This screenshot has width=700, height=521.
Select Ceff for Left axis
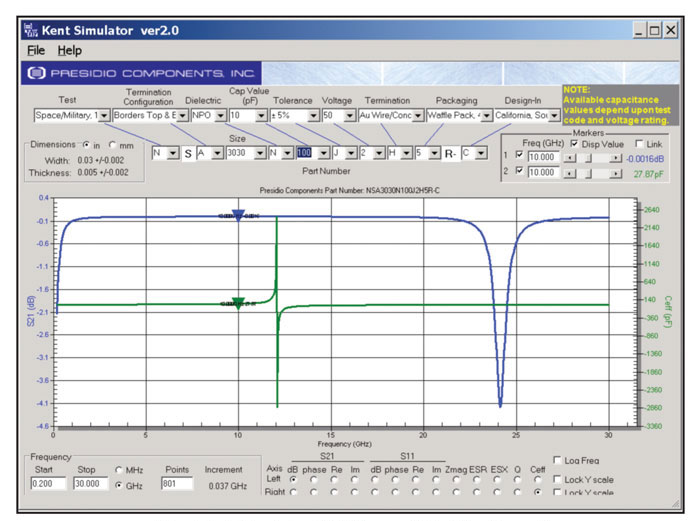pyautogui.click(x=538, y=479)
